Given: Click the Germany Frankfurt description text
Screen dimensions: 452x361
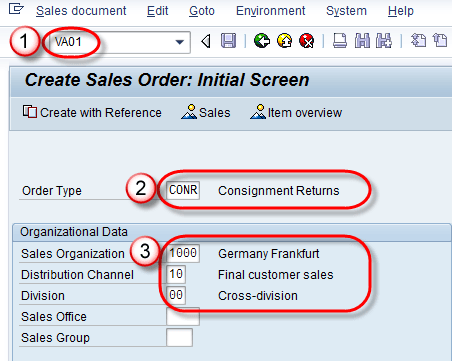Looking at the screenshot, I should 269,254.
